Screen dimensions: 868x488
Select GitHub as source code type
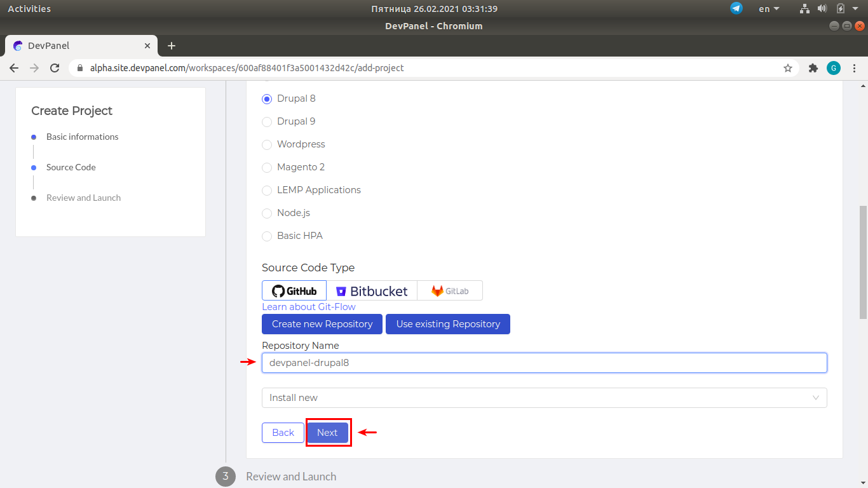coord(294,290)
